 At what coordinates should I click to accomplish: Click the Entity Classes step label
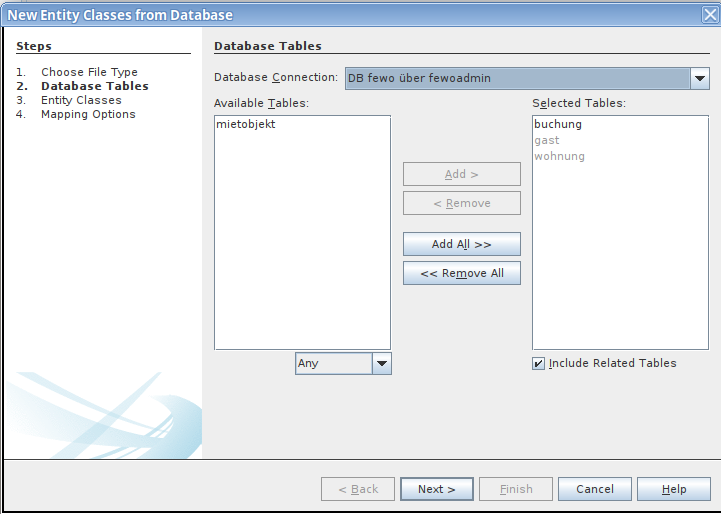click(x=81, y=100)
